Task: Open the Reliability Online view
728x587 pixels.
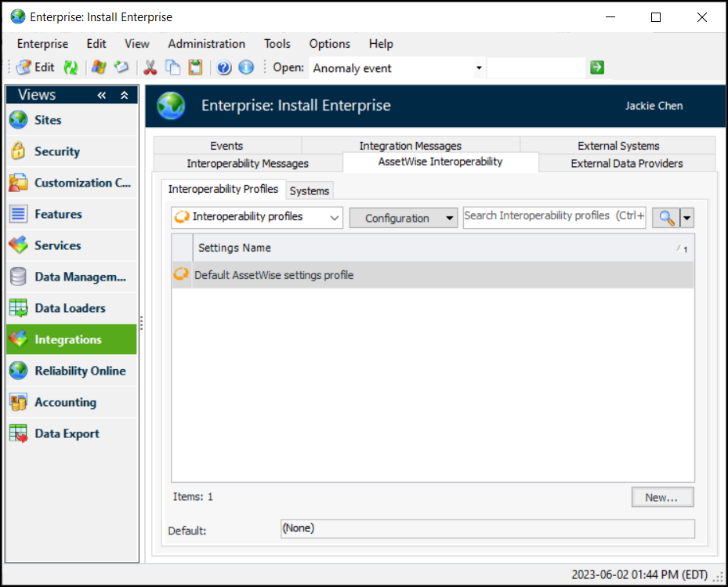Action: 72,371
